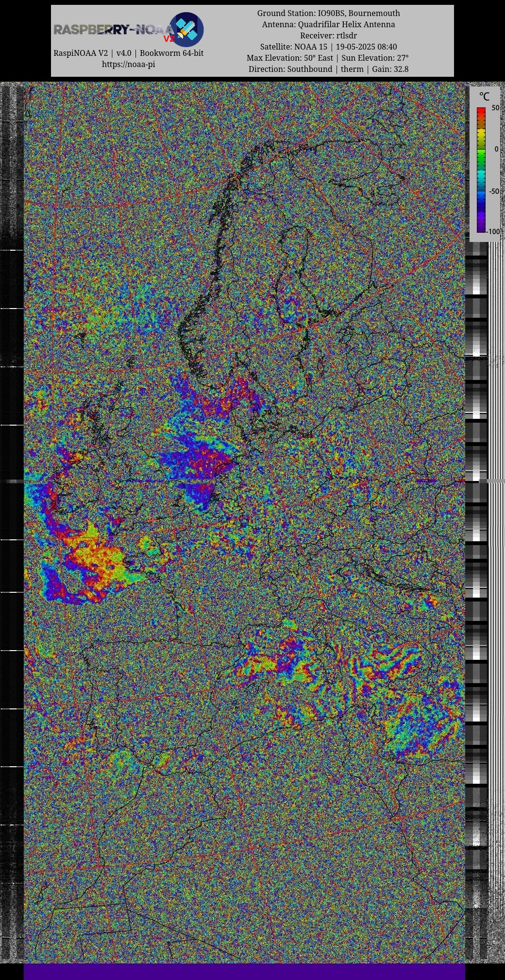Click the Receiver: rtlsdr line
Screen dimensions: 505x980
click(x=328, y=35)
